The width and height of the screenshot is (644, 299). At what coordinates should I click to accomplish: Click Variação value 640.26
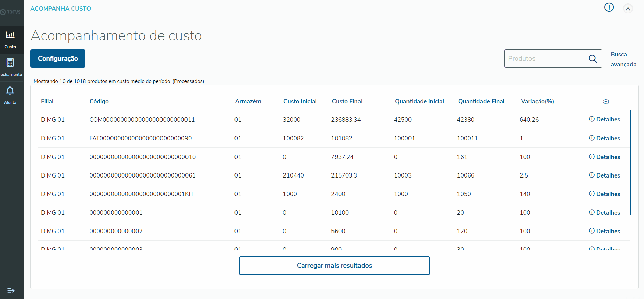pos(529,120)
